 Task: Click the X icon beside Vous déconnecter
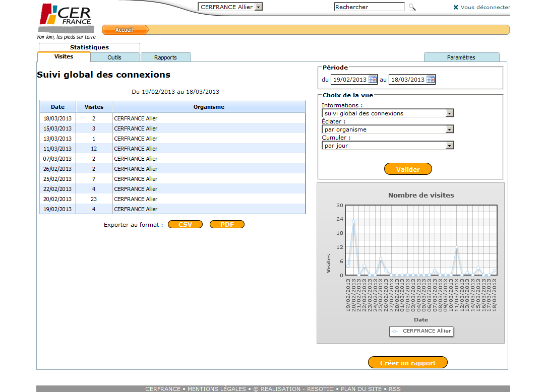[x=456, y=8]
